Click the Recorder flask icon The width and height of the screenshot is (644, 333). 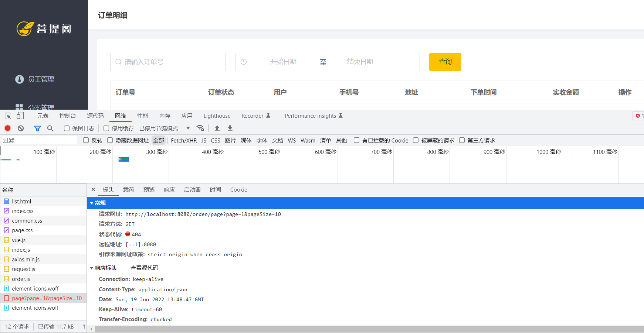point(268,116)
